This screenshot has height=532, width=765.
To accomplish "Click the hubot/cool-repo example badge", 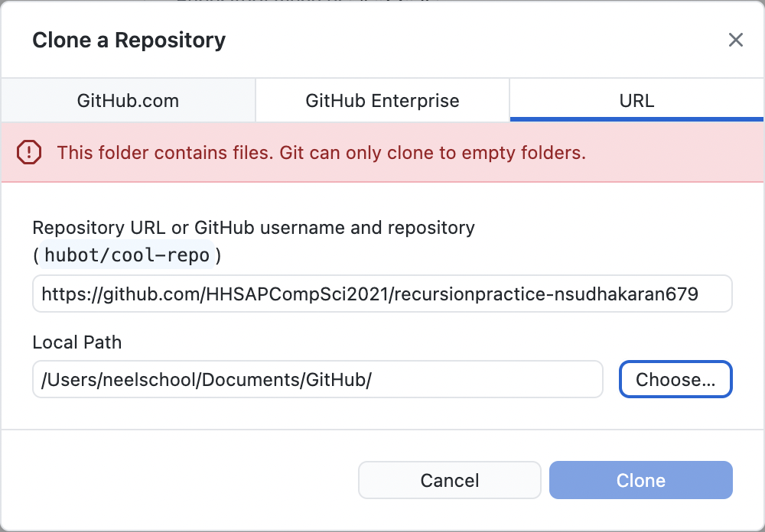I will (x=126, y=255).
